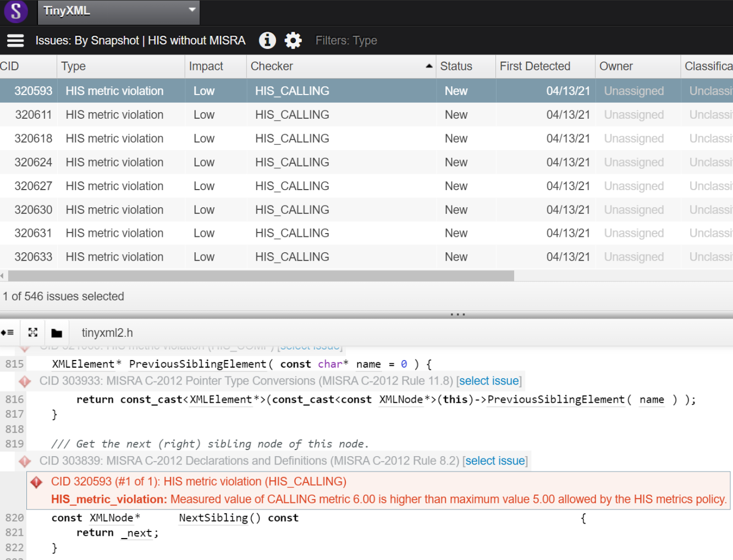
Task: Click XMLNode type on line 820
Action: point(112,518)
